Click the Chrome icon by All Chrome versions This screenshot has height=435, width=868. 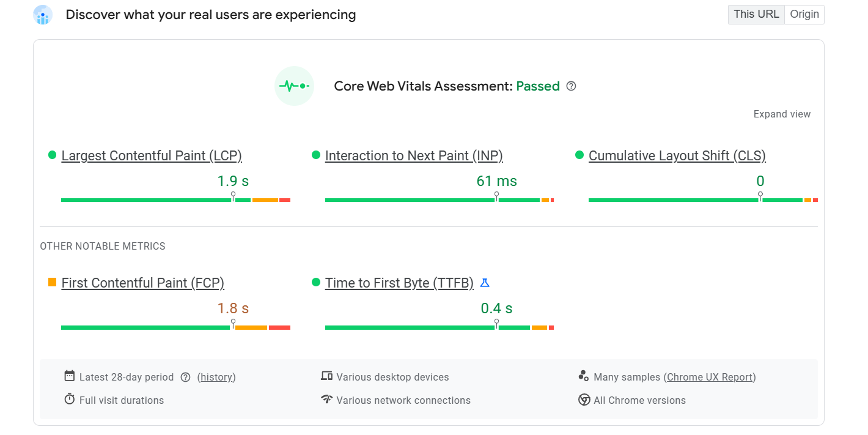click(584, 400)
